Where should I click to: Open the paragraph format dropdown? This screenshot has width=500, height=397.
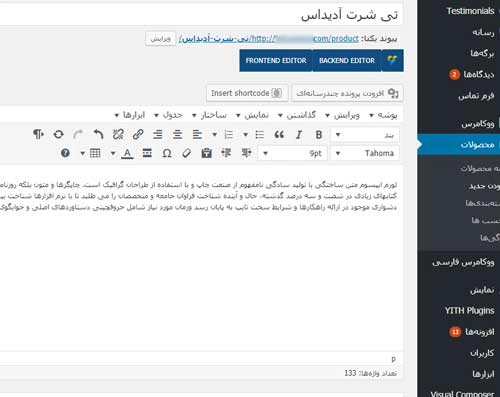tap(365, 135)
